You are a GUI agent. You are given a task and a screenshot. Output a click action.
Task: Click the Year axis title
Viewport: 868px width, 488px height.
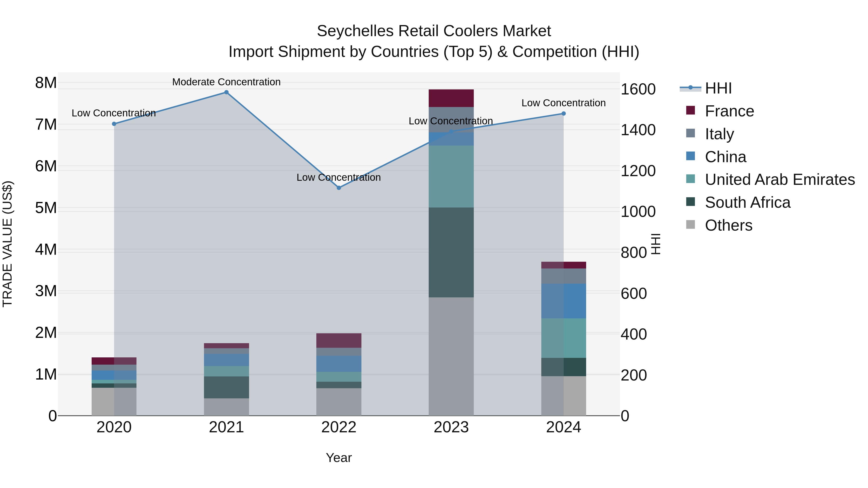(x=339, y=458)
